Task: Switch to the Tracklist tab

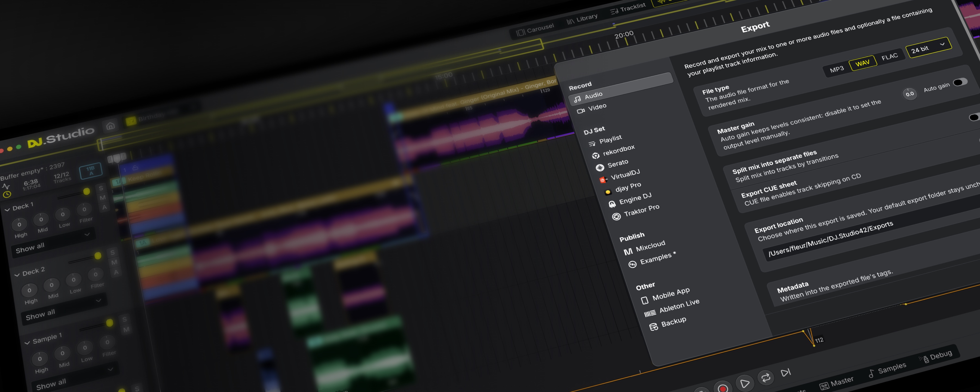Action: pyautogui.click(x=628, y=8)
